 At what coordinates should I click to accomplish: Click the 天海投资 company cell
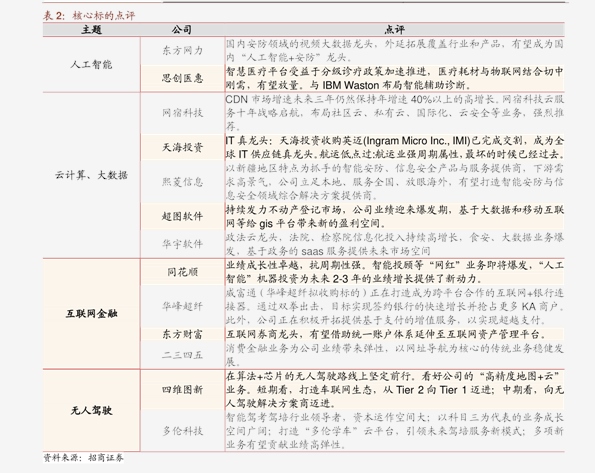(183, 147)
